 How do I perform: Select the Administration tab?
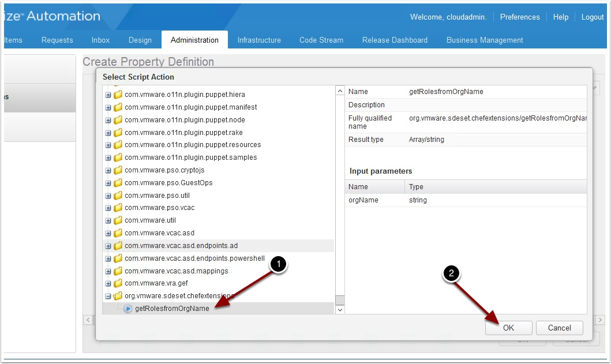click(x=194, y=40)
